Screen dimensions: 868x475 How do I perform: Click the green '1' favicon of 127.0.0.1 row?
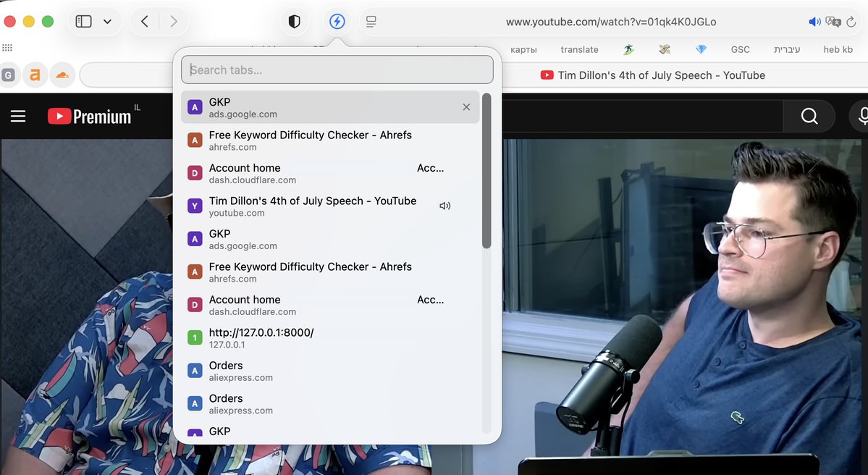tap(195, 337)
